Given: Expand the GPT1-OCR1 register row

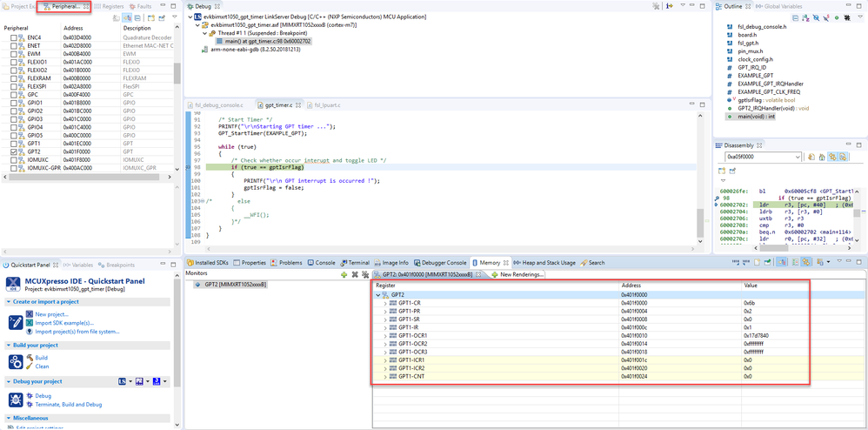Looking at the screenshot, I should coord(386,336).
